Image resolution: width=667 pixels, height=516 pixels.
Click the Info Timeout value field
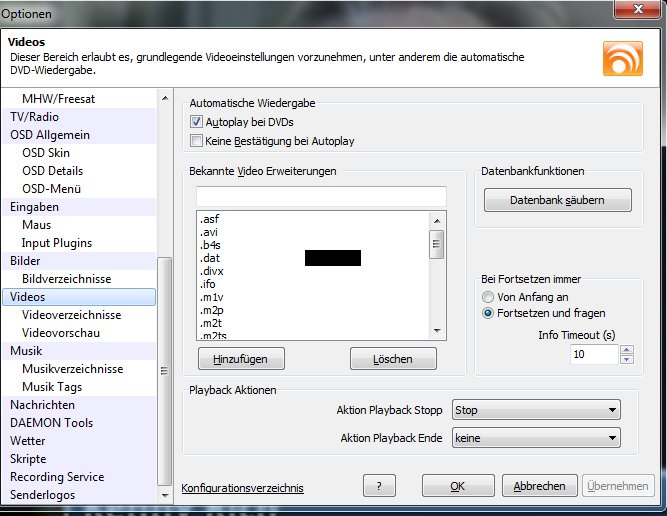(x=594, y=354)
